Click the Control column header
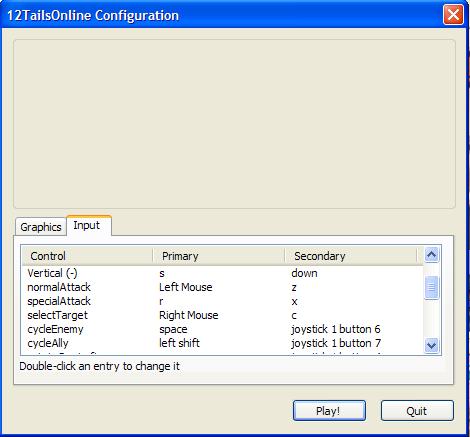The height and width of the screenshot is (437, 470). tap(87, 256)
